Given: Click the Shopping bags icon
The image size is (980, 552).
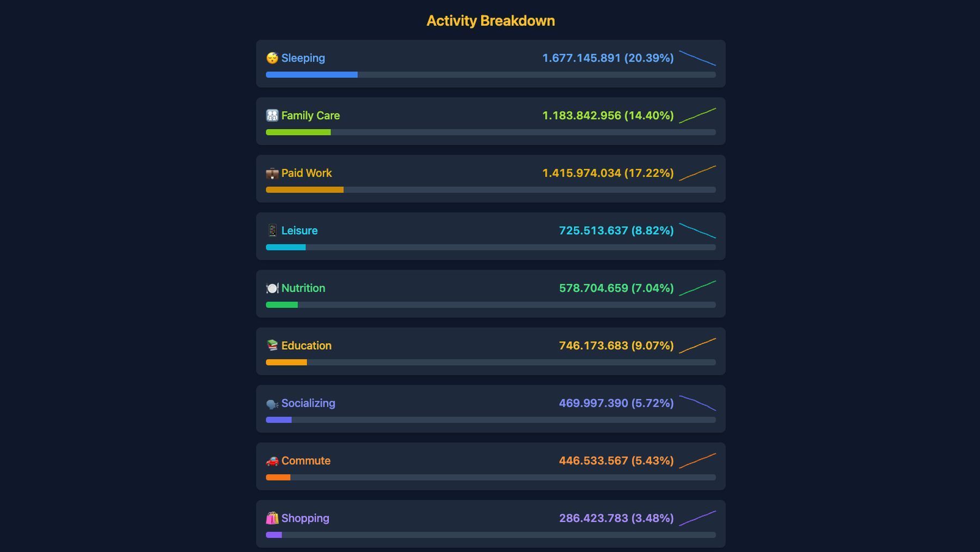Looking at the screenshot, I should (272, 518).
